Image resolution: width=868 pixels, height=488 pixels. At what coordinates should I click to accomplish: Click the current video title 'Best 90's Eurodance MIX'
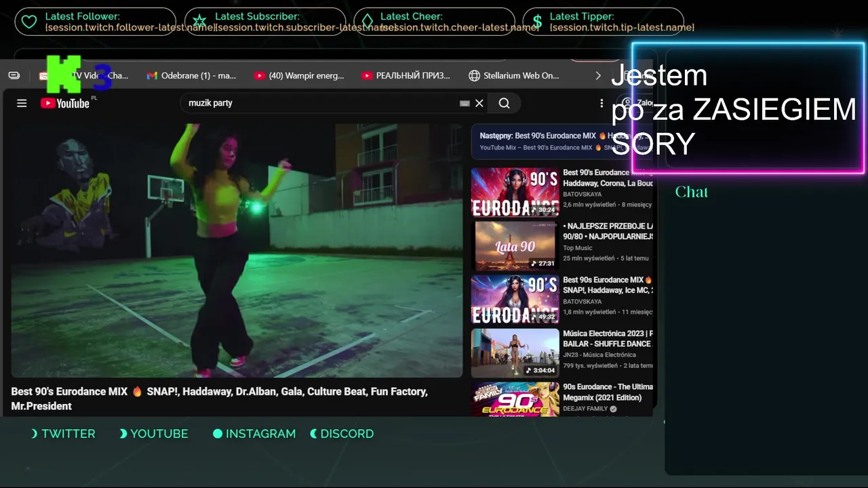pyautogui.click(x=220, y=399)
